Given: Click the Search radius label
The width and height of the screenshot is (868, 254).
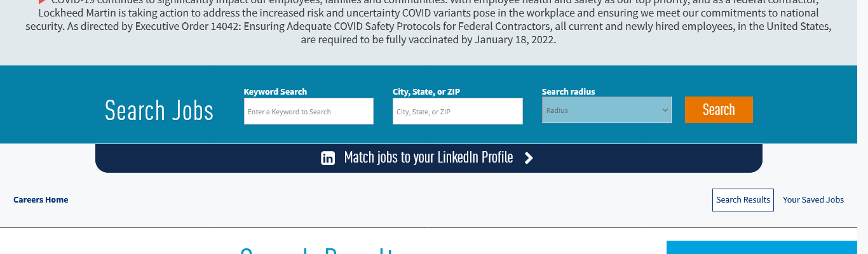Looking at the screenshot, I should pos(568,92).
